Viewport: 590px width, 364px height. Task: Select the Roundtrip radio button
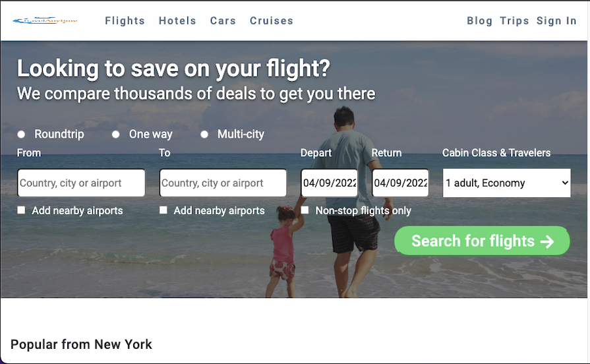pos(21,135)
